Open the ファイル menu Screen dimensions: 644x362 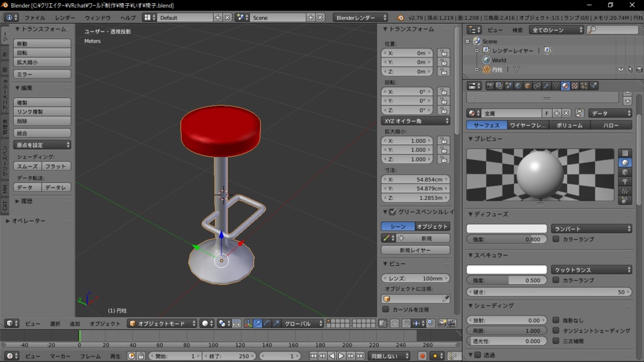click(35, 18)
